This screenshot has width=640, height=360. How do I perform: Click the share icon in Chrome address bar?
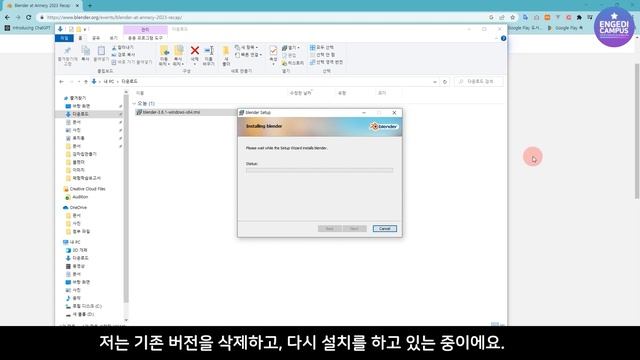coord(502,18)
